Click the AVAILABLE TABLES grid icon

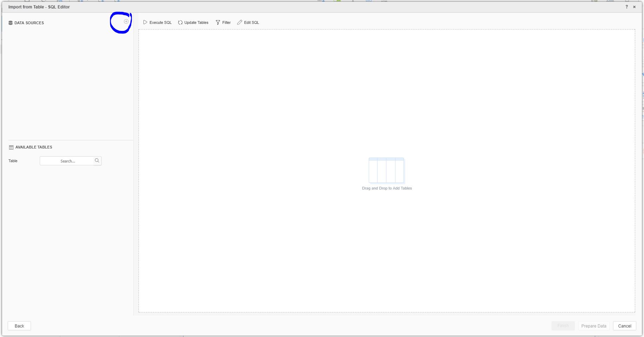click(11, 147)
